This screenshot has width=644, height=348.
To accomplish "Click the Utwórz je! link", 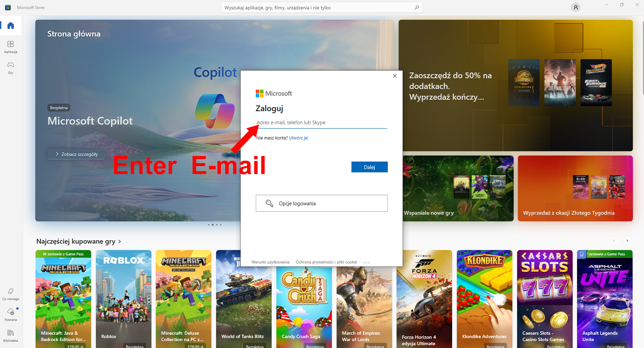I will [x=299, y=138].
